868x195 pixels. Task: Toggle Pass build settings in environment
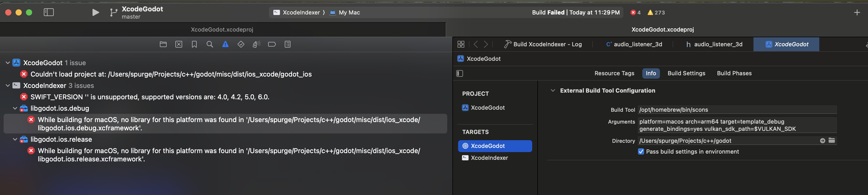pos(641,152)
